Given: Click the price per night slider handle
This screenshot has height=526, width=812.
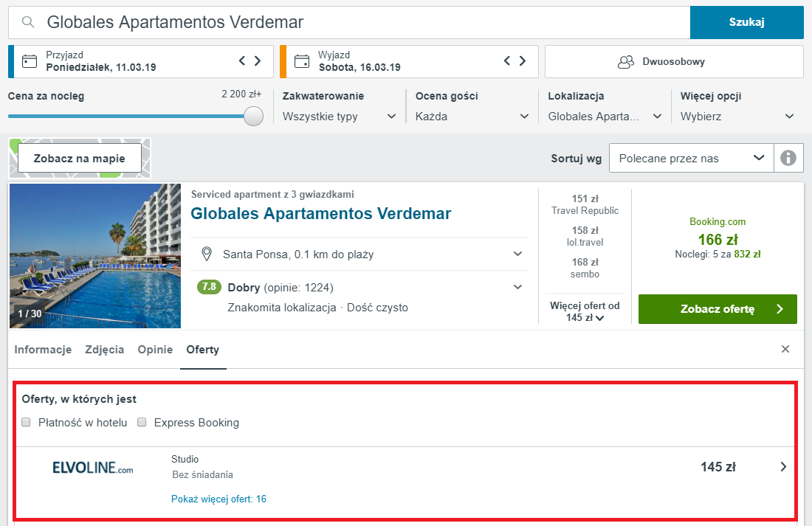Looking at the screenshot, I should [253, 116].
